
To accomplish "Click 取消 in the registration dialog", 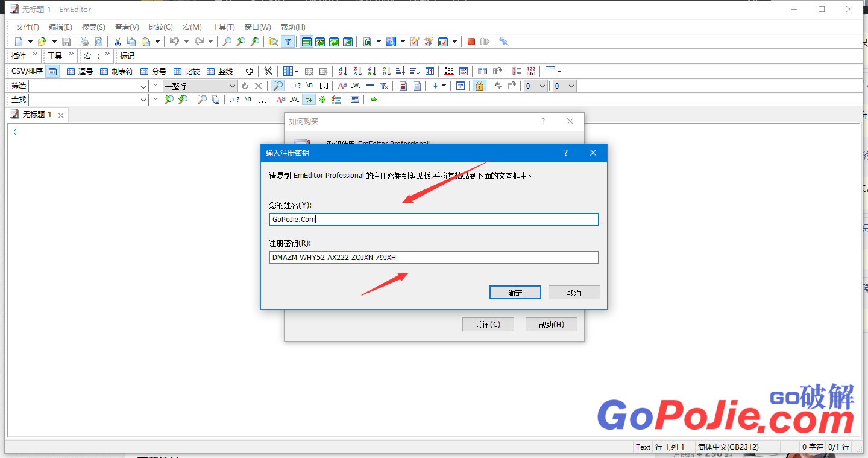I will tap(574, 293).
